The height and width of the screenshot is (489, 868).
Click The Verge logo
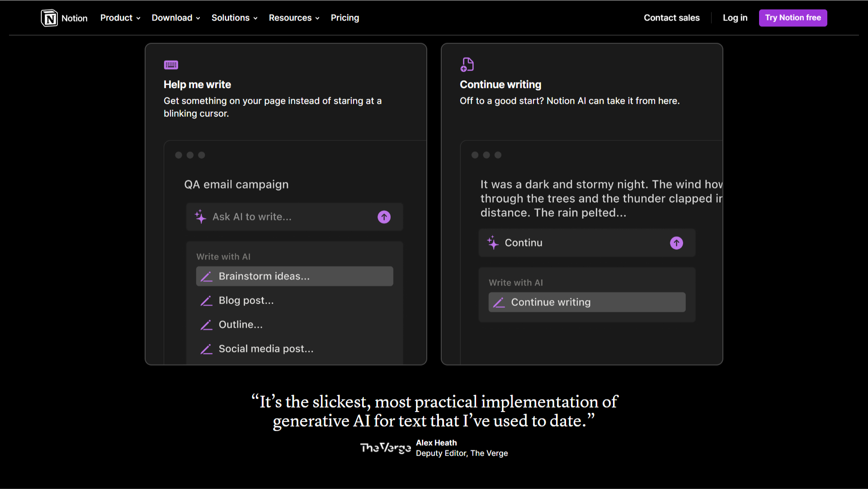(x=386, y=448)
